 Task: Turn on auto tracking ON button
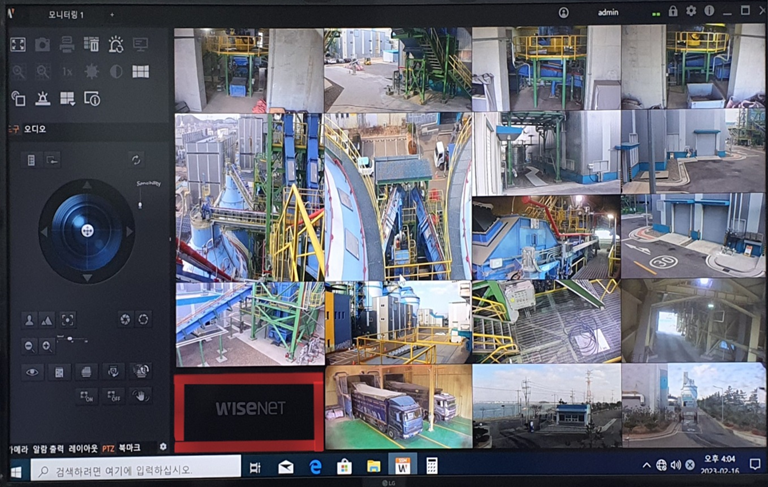click(x=87, y=396)
